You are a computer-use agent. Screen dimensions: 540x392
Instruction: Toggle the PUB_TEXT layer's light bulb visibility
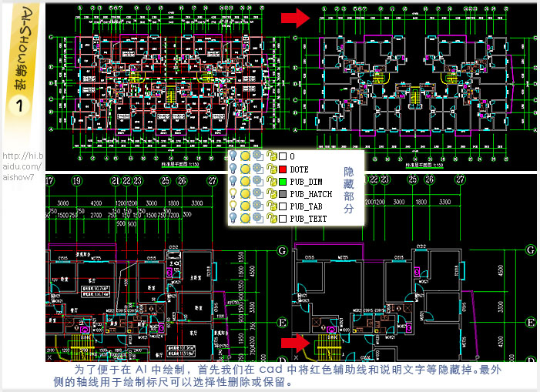[x=233, y=218]
